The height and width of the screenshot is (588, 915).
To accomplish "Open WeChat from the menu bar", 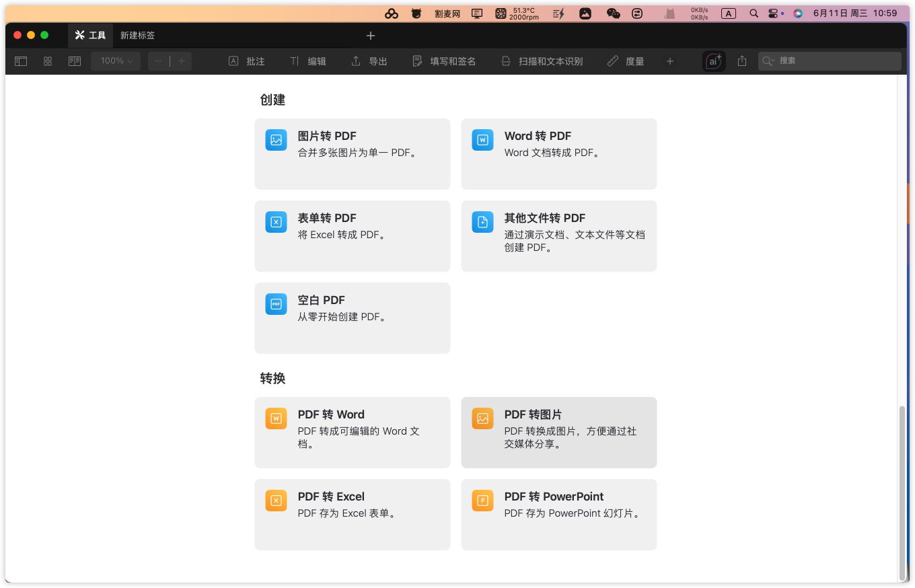I will [613, 13].
